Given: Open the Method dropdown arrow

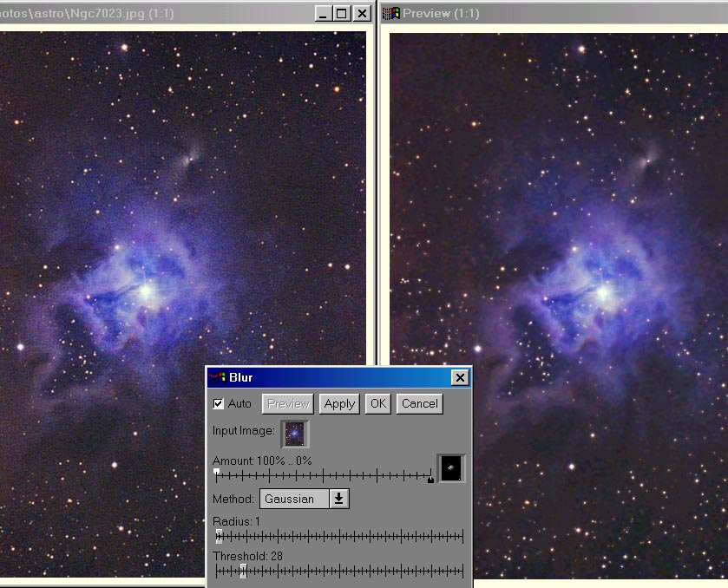Looking at the screenshot, I should 338,499.
